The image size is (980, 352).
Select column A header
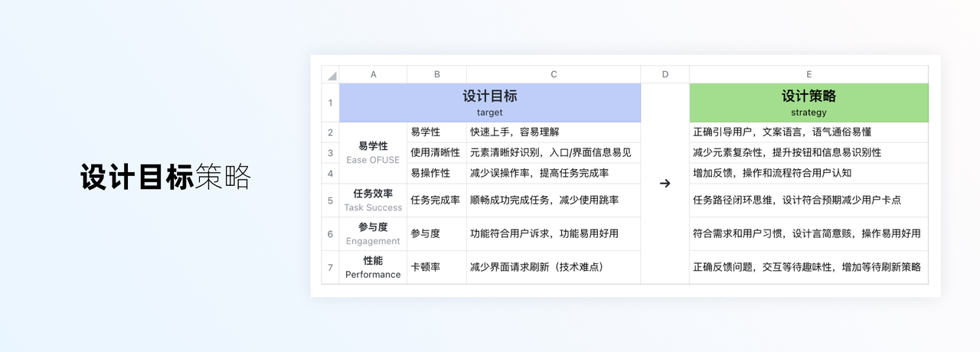[373, 74]
